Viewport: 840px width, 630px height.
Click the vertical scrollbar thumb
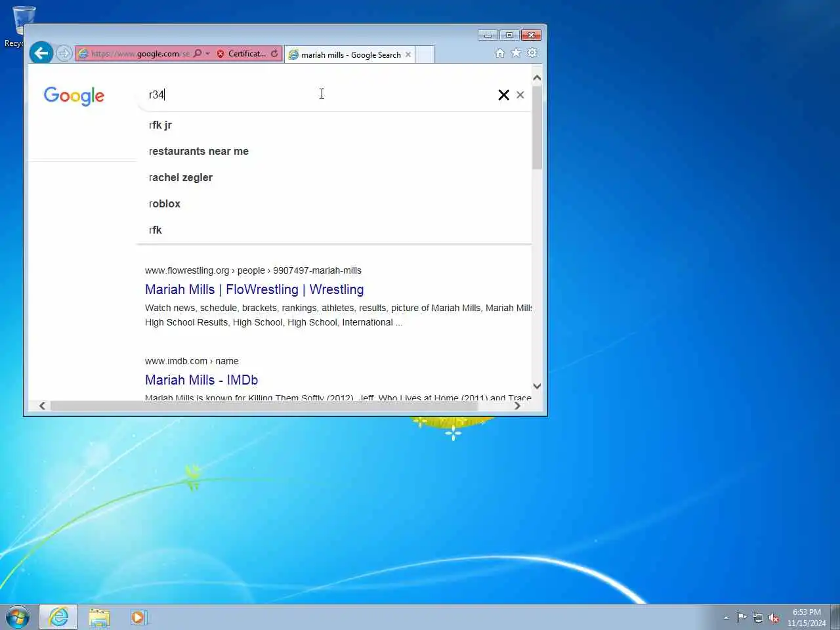[537, 127]
